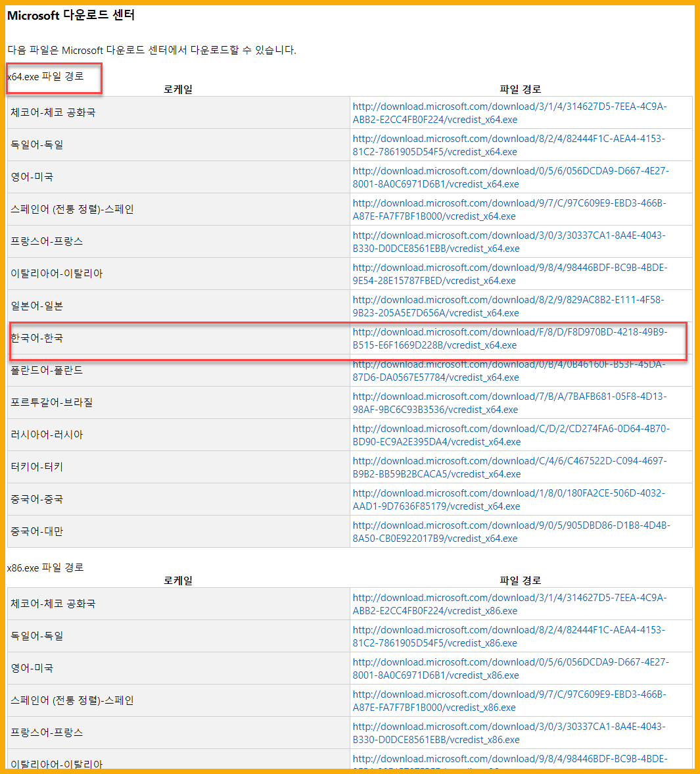Open the x64 Spanish (스페인어) download link

point(509,209)
